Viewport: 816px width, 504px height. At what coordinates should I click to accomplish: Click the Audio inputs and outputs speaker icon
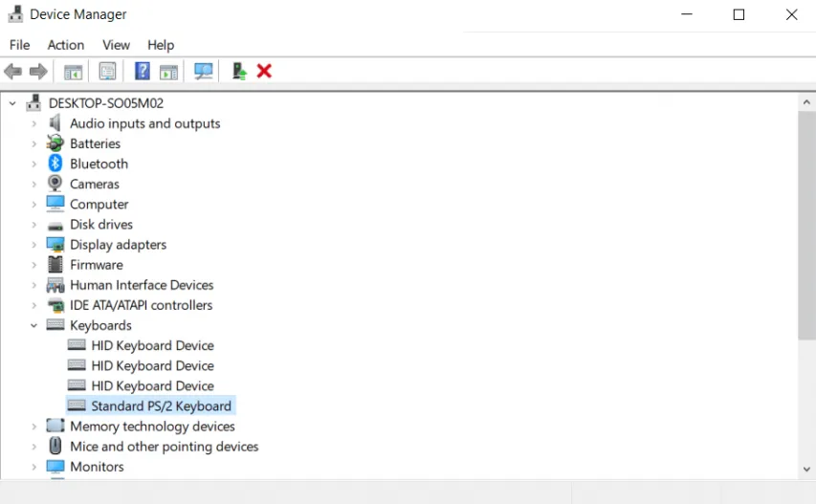coord(55,123)
